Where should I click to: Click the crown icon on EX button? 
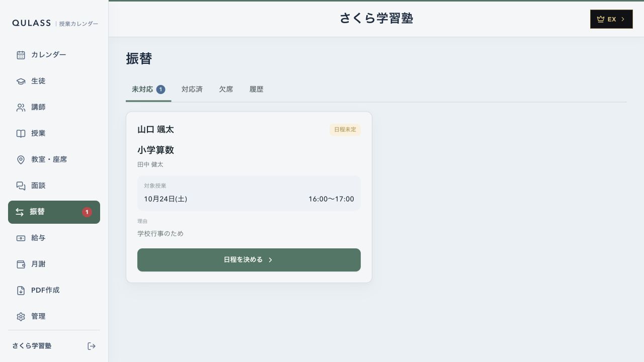600,19
